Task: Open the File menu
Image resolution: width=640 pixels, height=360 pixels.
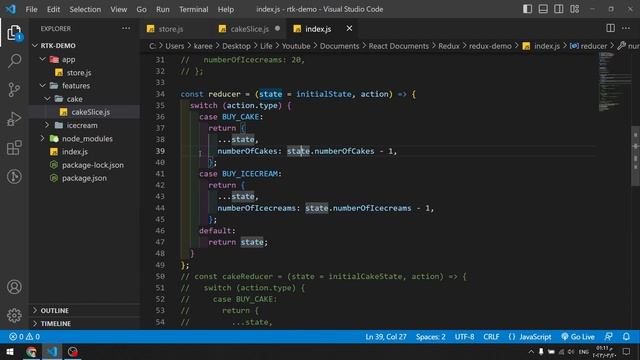Action: point(31,9)
